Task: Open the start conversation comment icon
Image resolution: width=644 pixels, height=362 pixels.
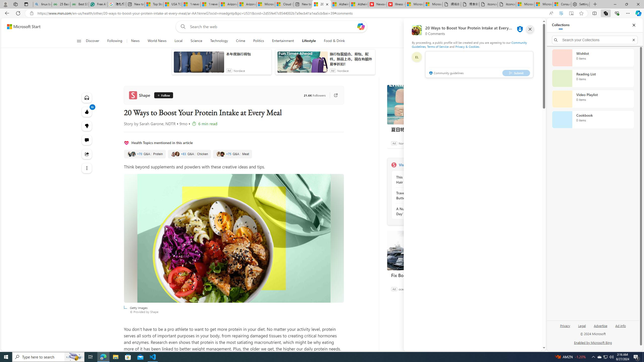Action: point(87,140)
